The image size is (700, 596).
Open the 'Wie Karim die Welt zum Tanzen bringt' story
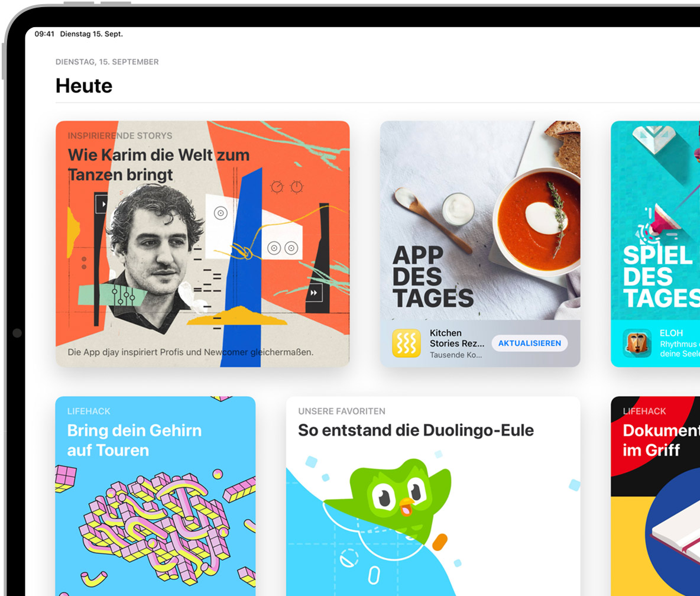pyautogui.click(x=158, y=164)
